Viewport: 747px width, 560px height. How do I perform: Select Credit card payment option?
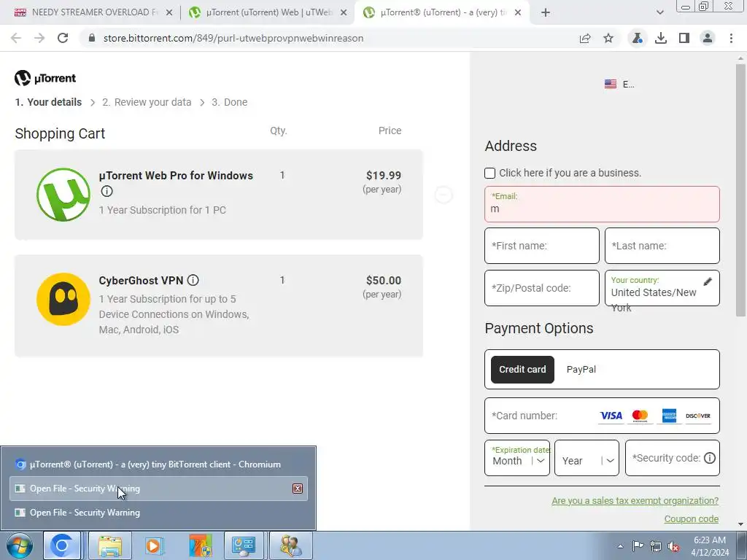(x=522, y=370)
